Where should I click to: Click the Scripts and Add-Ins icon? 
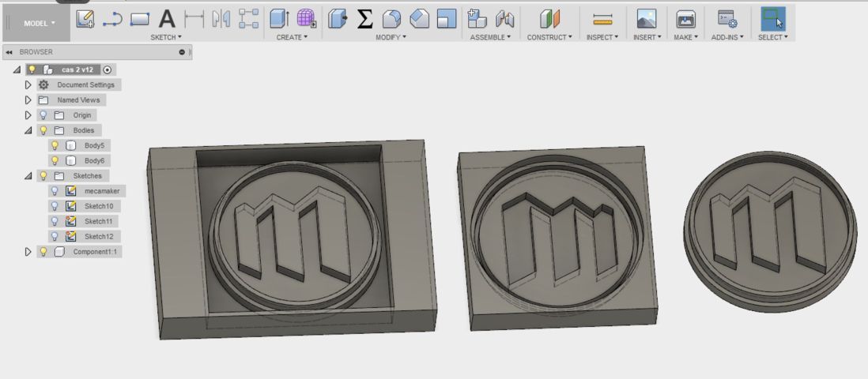coord(726,20)
